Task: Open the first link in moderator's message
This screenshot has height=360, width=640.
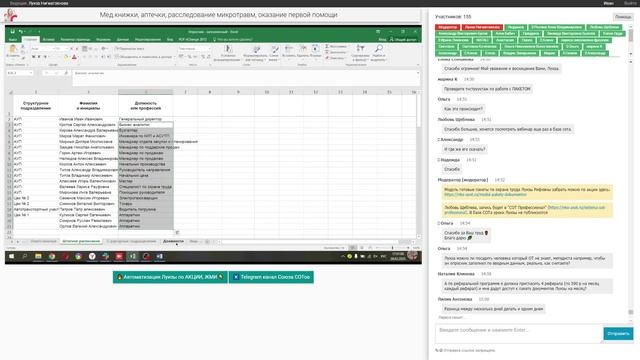Action: [x=485, y=195]
